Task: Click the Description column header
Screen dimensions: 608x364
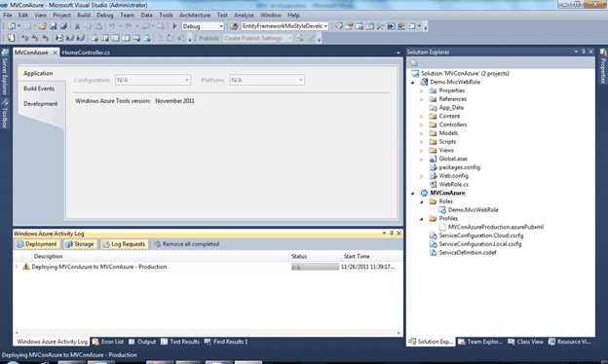Action: pyautogui.click(x=161, y=256)
